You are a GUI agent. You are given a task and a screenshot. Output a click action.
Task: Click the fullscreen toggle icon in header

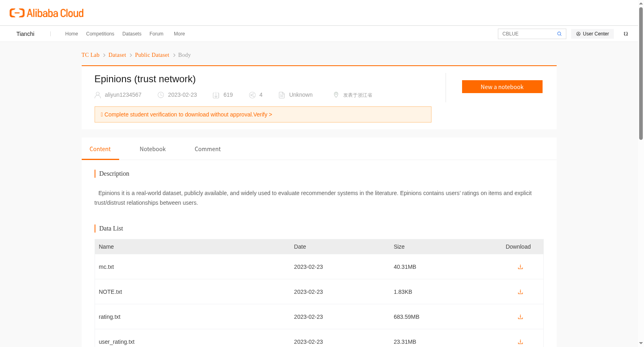click(626, 34)
